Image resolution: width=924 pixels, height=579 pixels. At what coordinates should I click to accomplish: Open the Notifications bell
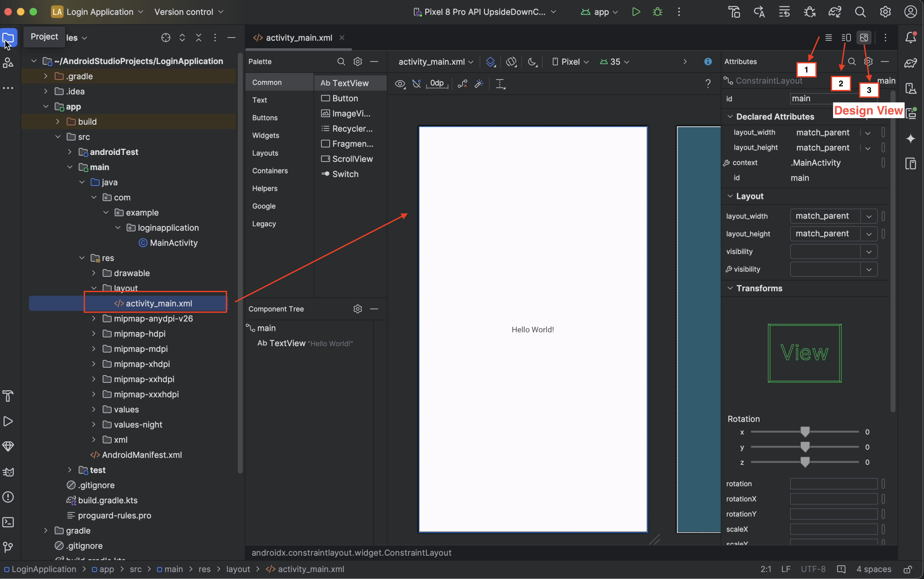911,37
